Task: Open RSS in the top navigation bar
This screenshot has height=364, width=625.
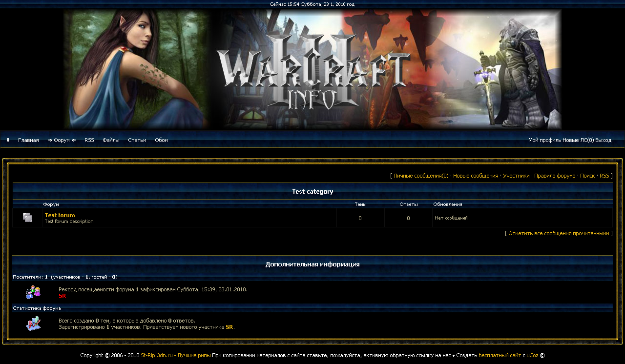Action: [x=89, y=140]
